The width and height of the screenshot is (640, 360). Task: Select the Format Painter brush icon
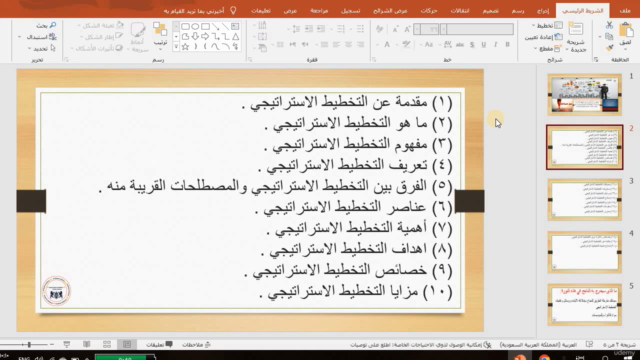tap(609, 48)
